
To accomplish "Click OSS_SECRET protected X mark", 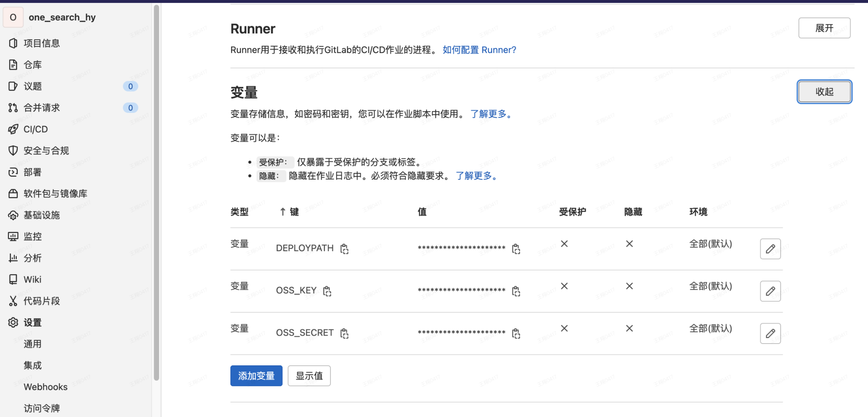I will [564, 328].
